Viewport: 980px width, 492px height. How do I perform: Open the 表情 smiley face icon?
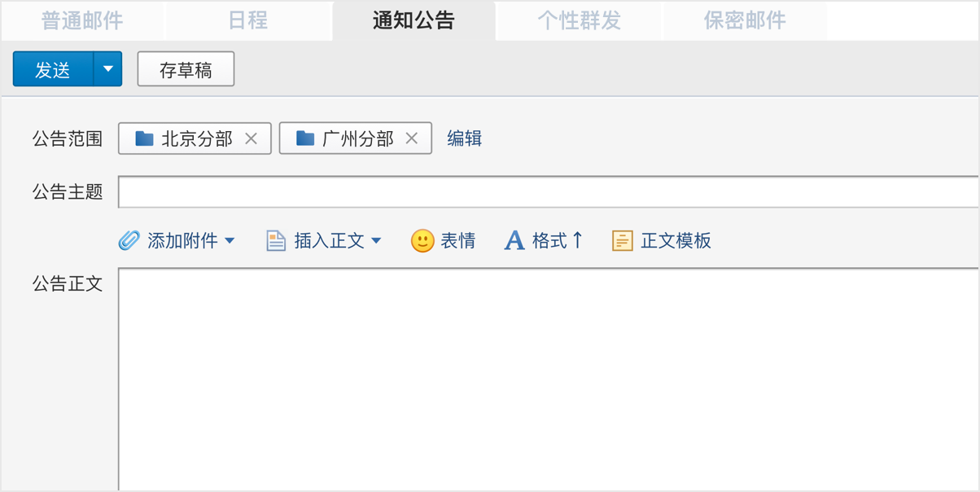point(422,240)
